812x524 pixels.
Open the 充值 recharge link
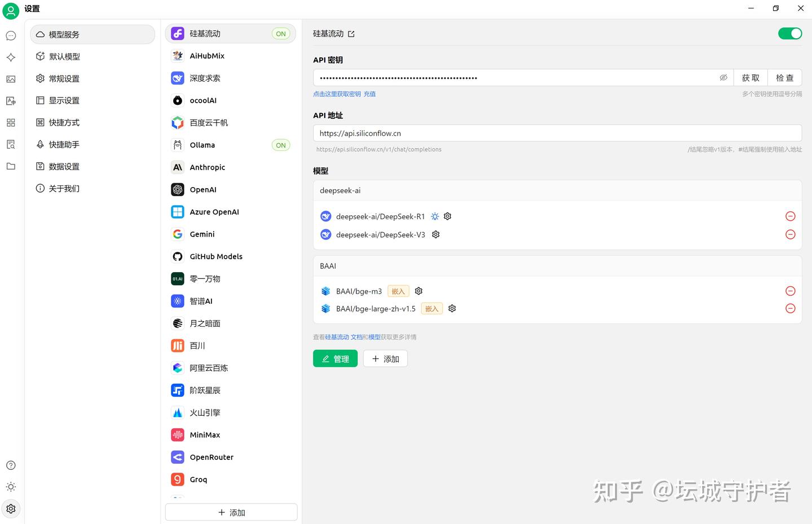pyautogui.click(x=369, y=94)
